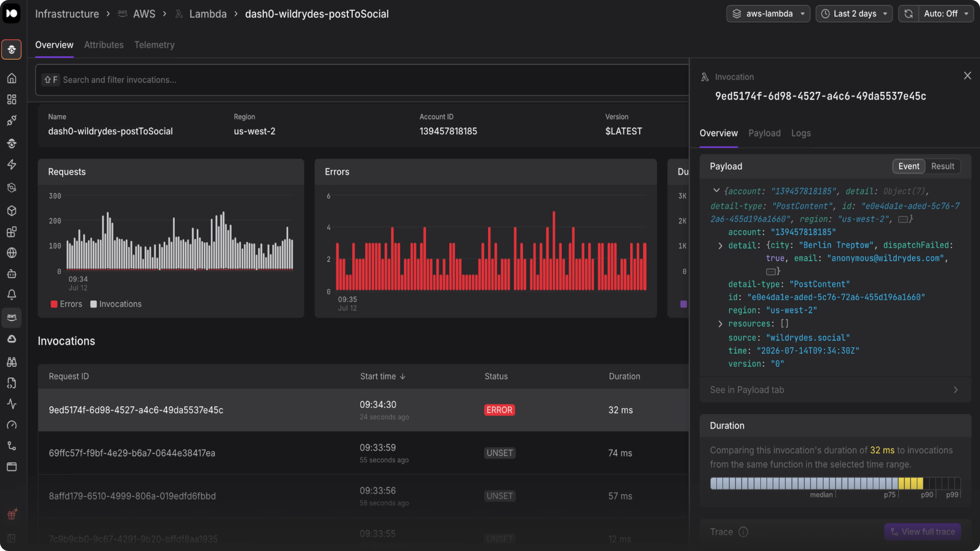Click the Trace info icon
Screen dimensions: 980x551
click(743, 532)
